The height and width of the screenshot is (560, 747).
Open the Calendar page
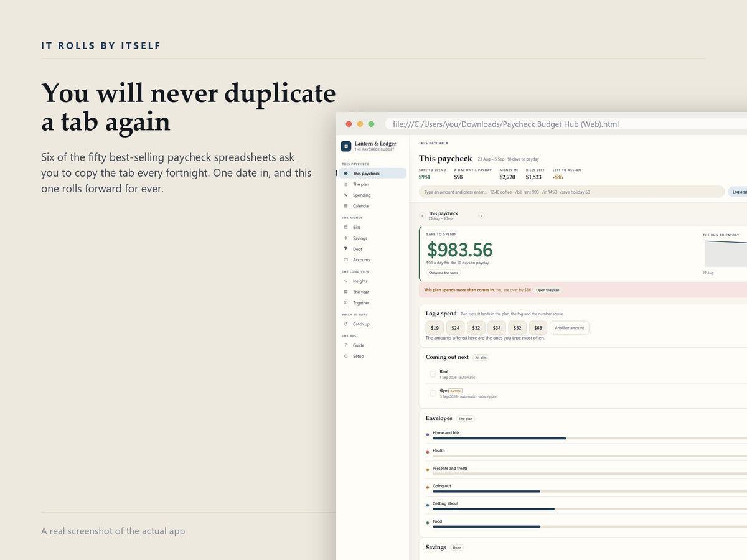click(361, 205)
